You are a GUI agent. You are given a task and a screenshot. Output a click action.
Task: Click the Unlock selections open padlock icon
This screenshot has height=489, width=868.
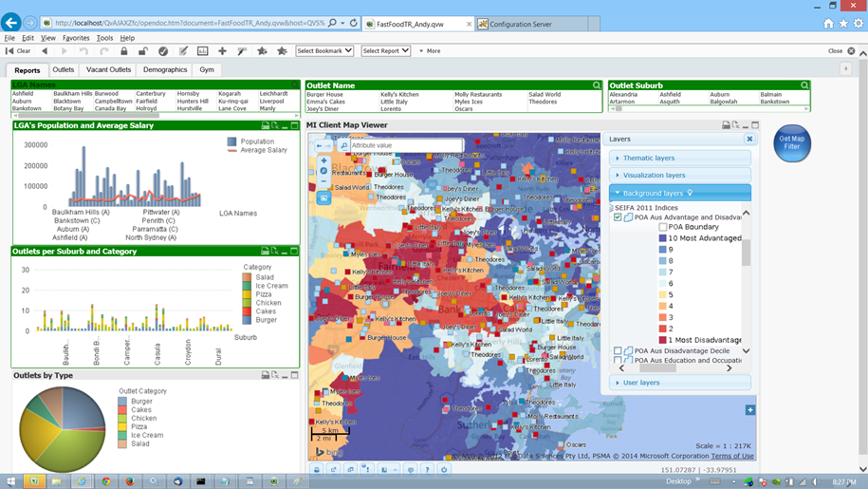[x=143, y=51]
